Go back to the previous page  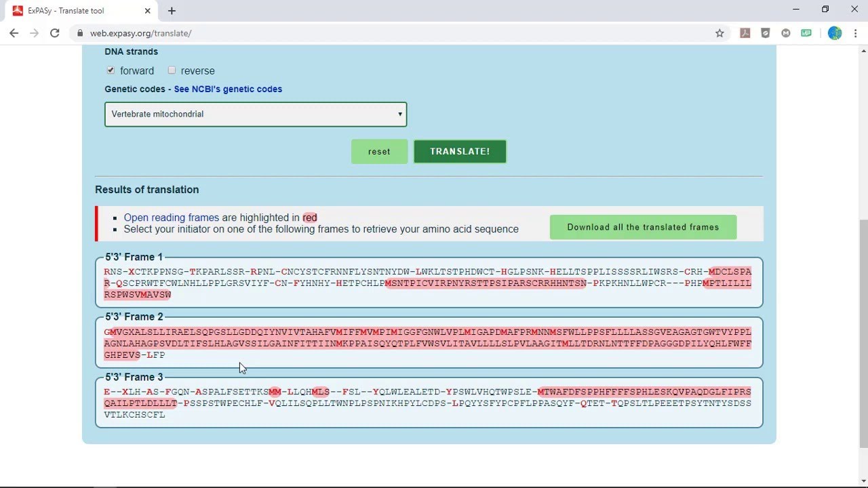click(14, 33)
